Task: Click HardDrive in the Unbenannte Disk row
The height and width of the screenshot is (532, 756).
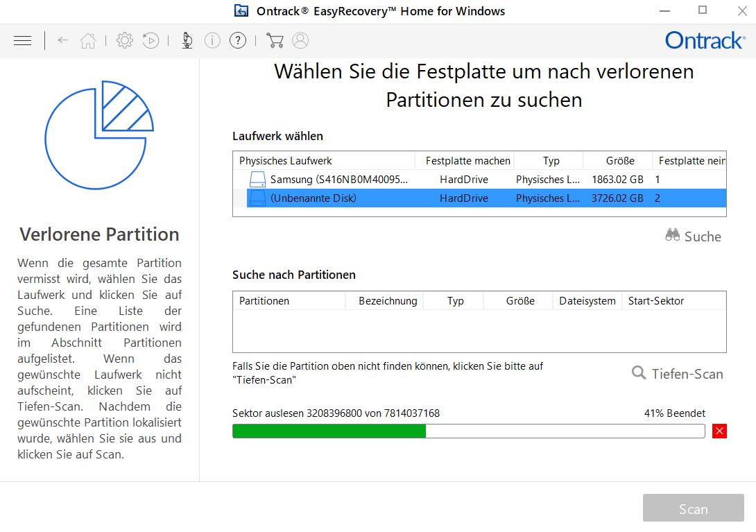Action: pyautogui.click(x=464, y=198)
